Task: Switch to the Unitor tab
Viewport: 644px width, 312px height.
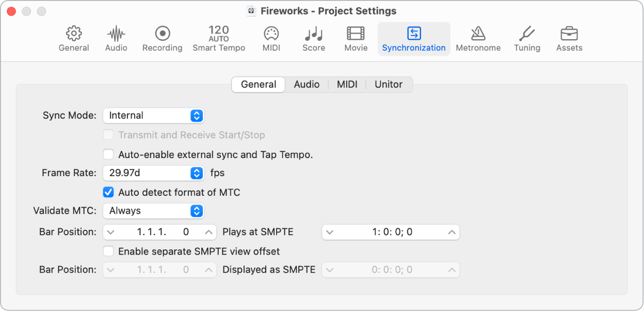Action: tap(389, 84)
